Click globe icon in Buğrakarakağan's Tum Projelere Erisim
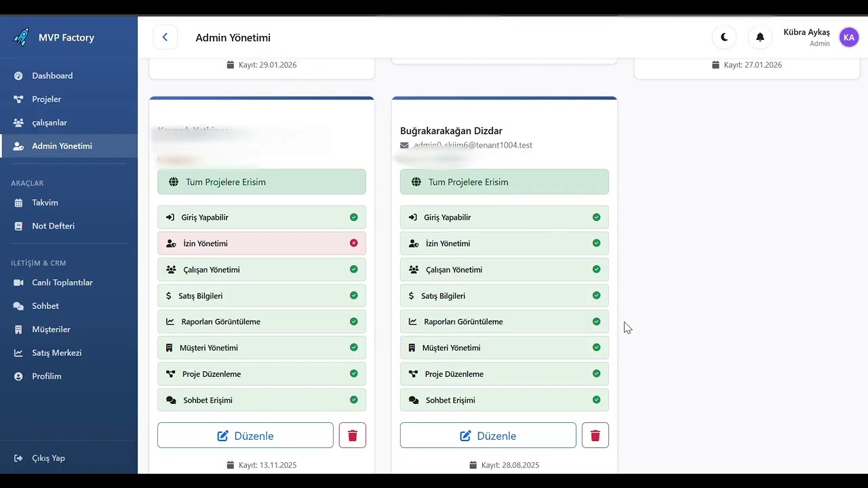The image size is (868, 488). pos(416,182)
